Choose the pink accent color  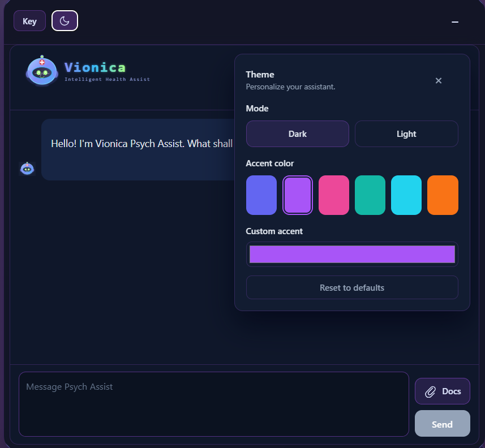(x=333, y=195)
